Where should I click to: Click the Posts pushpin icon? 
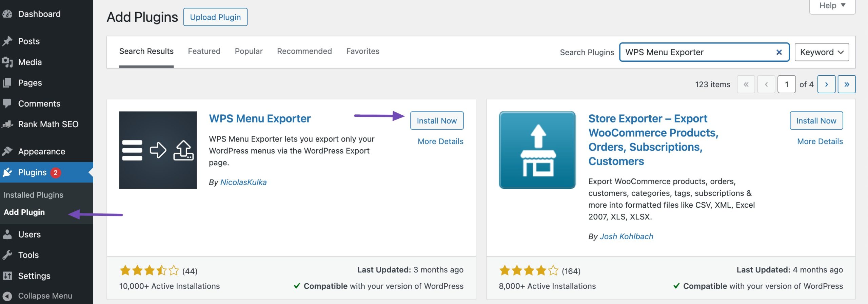(x=7, y=41)
